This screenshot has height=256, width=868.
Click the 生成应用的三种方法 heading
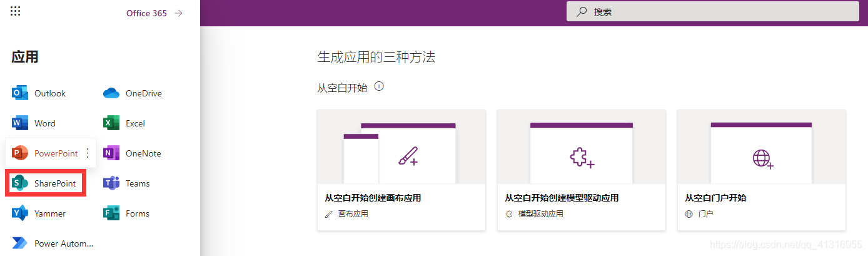coord(376,58)
